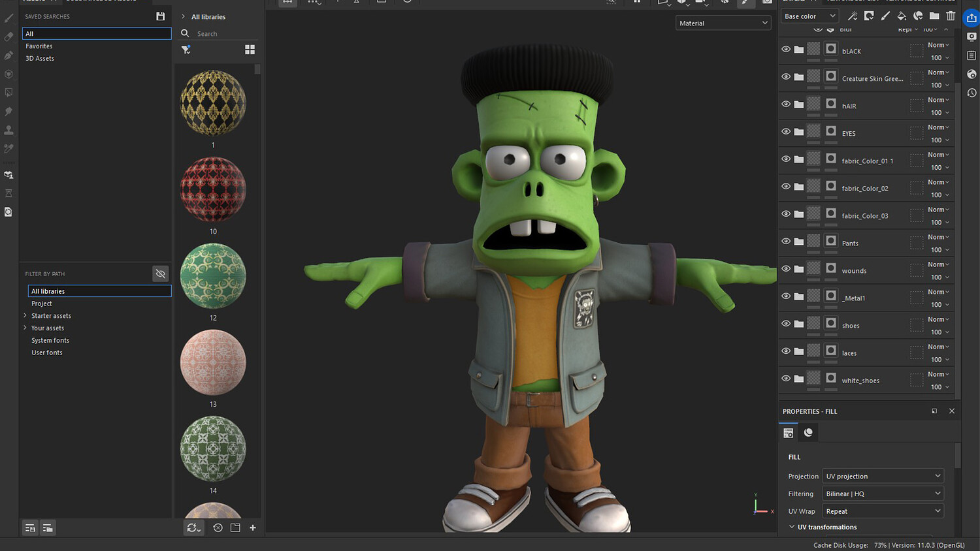Collapse the UV transformations section
Viewport: 980px width, 551px height.
tap(792, 527)
